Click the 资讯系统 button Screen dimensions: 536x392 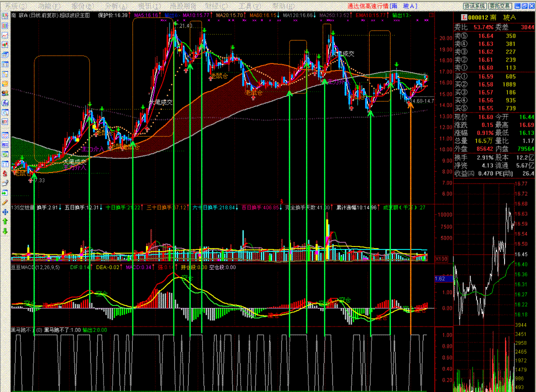[x=474, y=6]
